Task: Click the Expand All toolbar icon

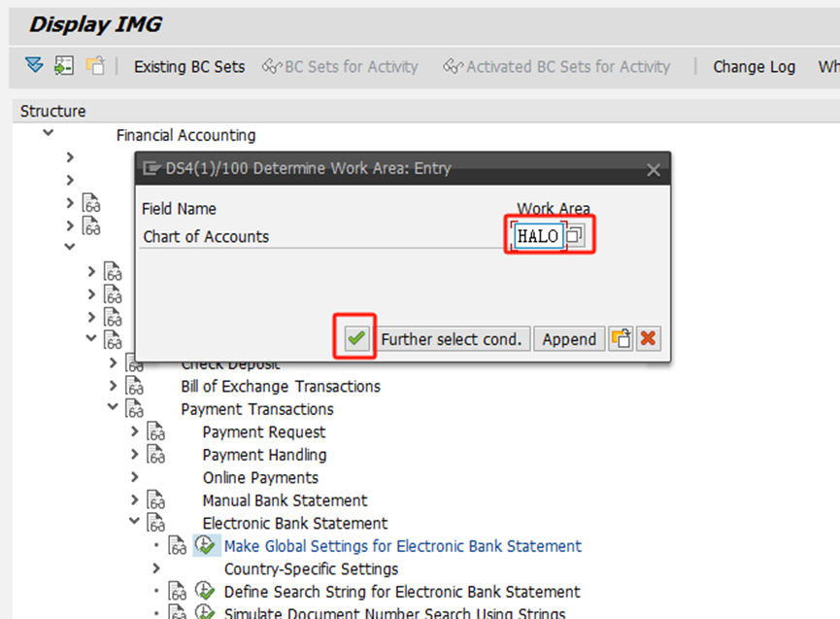Action: [35, 66]
